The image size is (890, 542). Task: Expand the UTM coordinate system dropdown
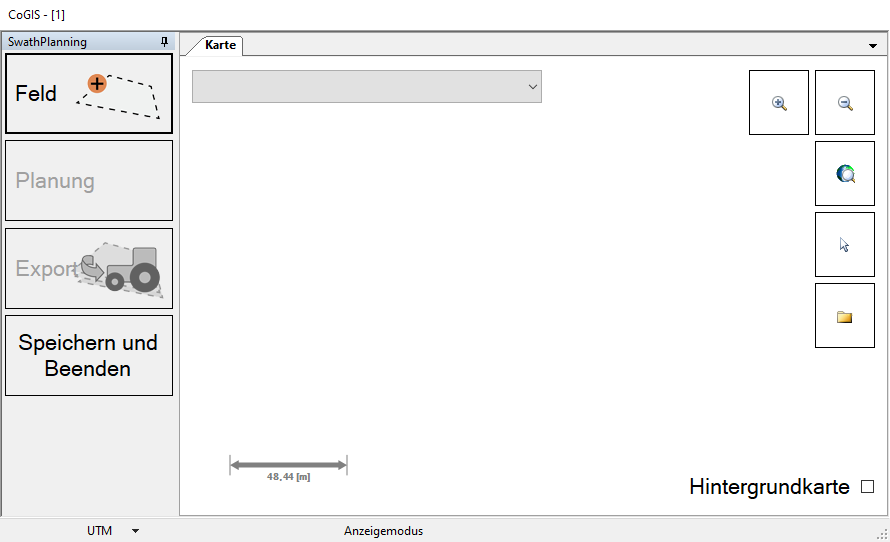(x=135, y=531)
